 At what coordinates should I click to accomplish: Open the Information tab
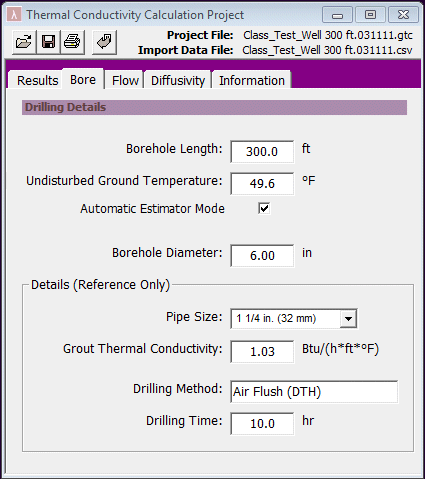click(x=252, y=80)
